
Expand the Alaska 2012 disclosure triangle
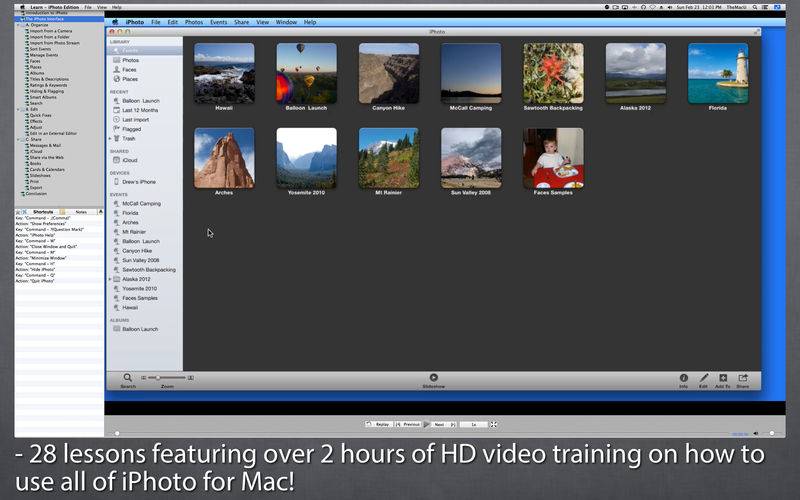coord(110,279)
